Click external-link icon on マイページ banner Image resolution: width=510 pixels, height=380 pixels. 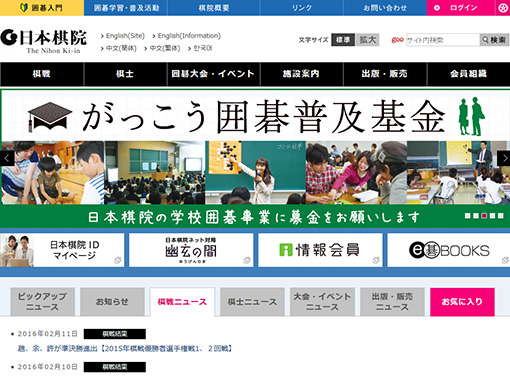[x=118, y=260]
